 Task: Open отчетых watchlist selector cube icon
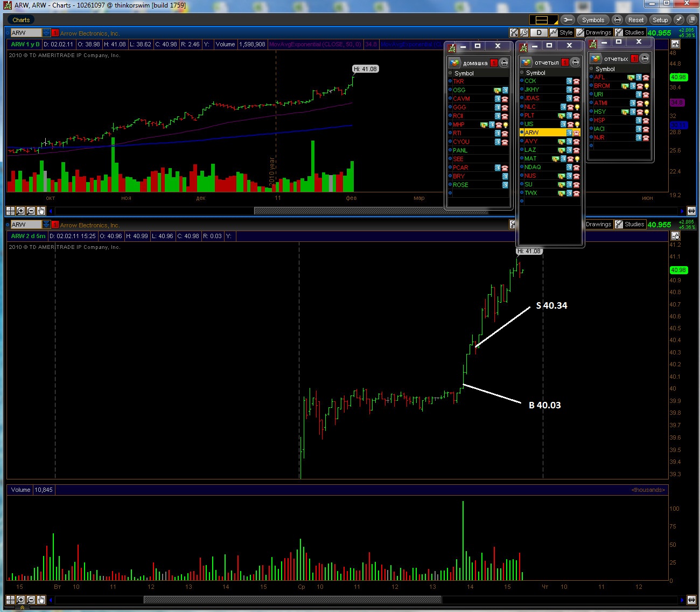tap(596, 58)
